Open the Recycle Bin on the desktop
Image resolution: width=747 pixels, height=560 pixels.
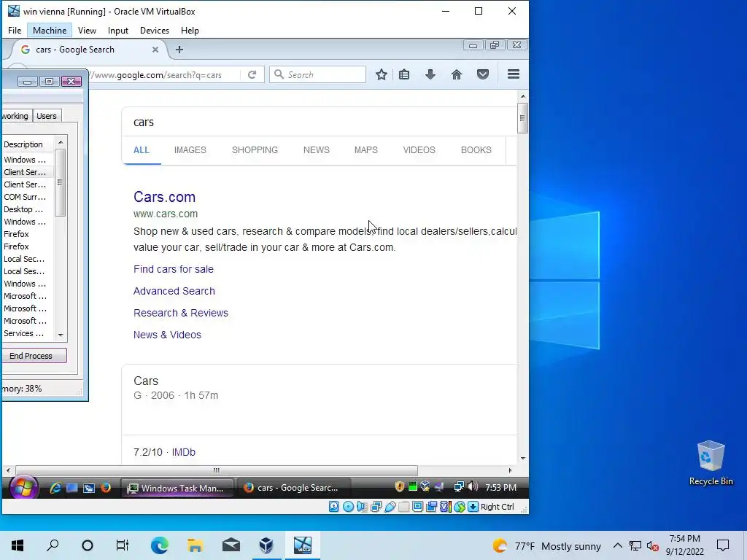(x=711, y=463)
